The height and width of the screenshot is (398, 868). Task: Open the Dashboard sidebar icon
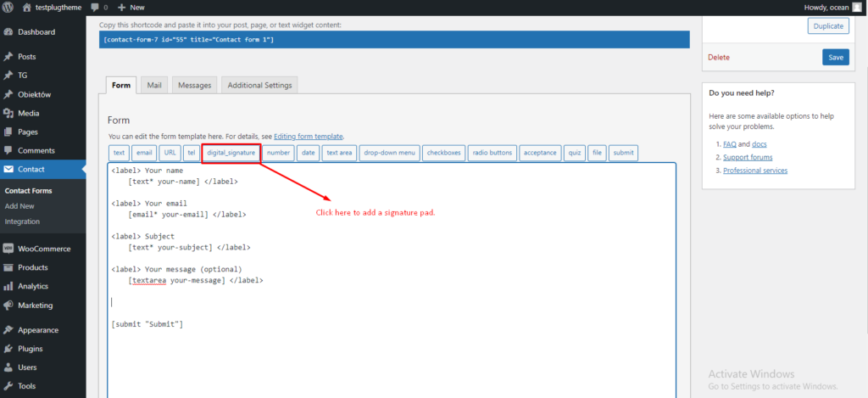point(8,32)
